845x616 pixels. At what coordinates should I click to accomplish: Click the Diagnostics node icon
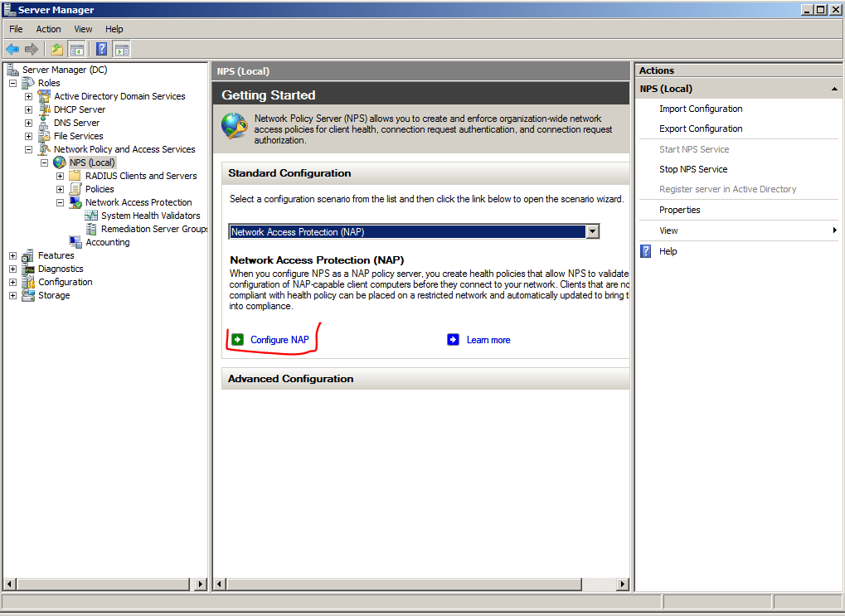pyautogui.click(x=28, y=269)
